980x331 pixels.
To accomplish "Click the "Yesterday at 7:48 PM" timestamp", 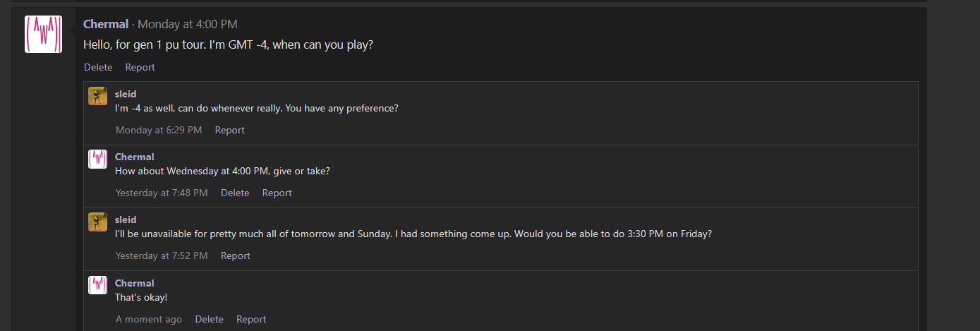I will (x=162, y=193).
